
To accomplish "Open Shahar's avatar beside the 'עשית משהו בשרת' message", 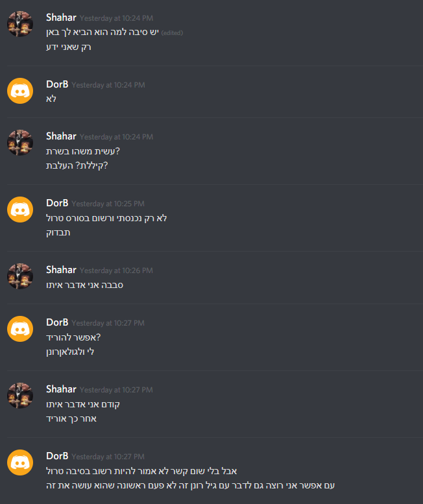I will (20, 143).
